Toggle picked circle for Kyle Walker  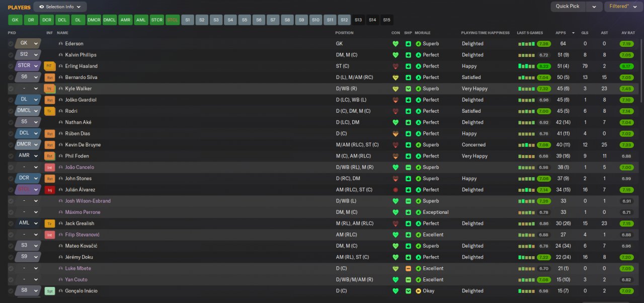click(x=11, y=89)
